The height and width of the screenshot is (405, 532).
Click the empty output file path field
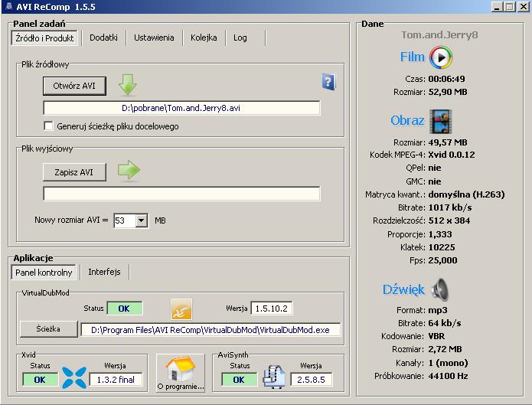(181, 194)
